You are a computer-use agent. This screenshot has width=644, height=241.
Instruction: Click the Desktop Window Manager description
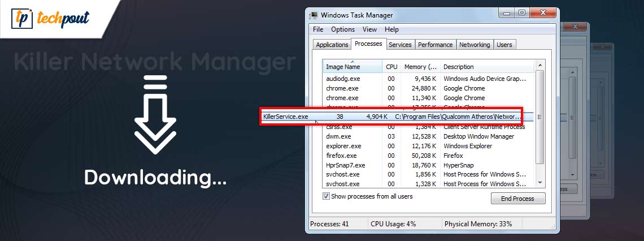coord(479,136)
